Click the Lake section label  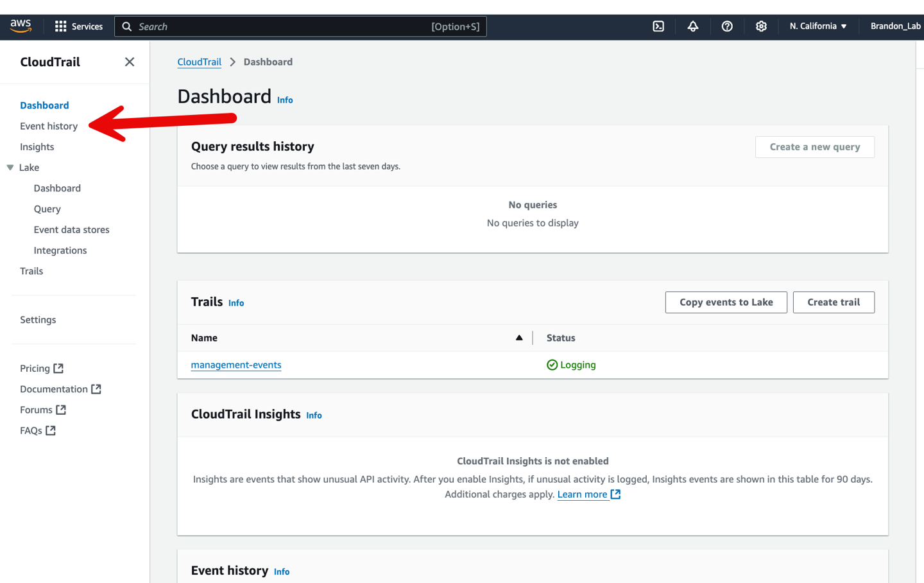click(29, 168)
